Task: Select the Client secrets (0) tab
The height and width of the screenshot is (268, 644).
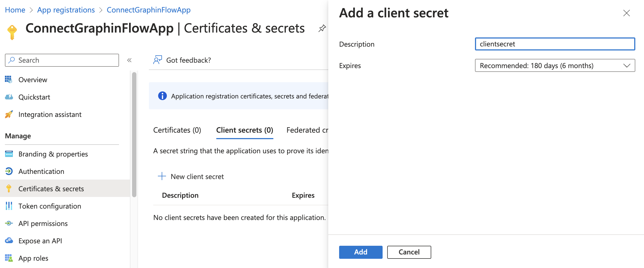Action: pos(245,130)
